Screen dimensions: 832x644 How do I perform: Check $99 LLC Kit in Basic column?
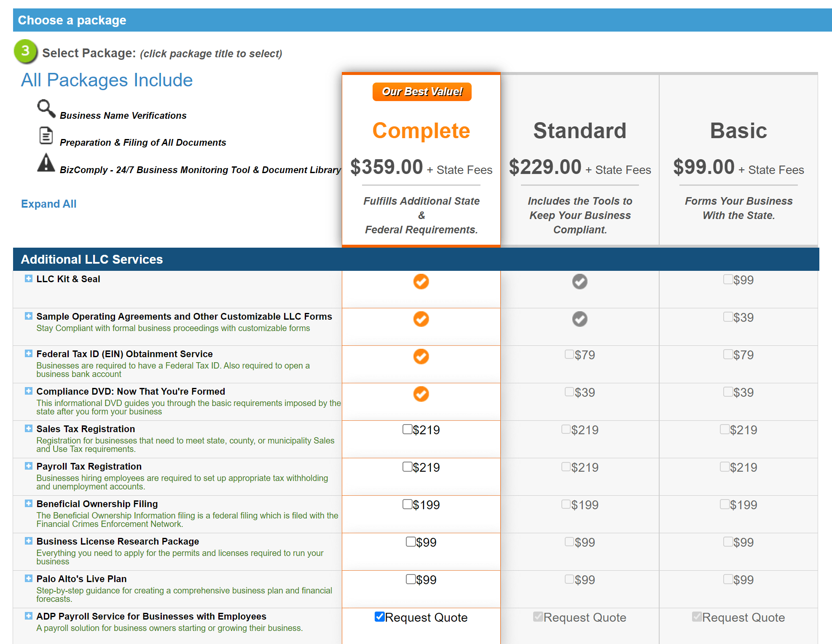(728, 279)
